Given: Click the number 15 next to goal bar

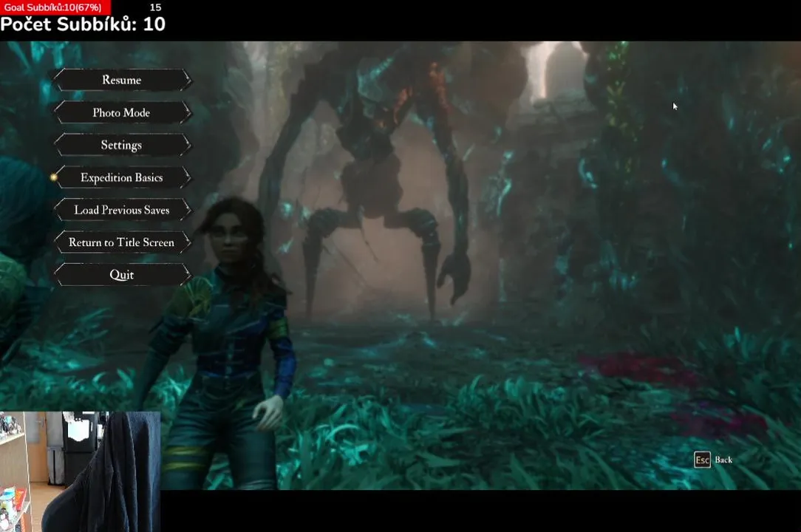Looking at the screenshot, I should tap(156, 7).
